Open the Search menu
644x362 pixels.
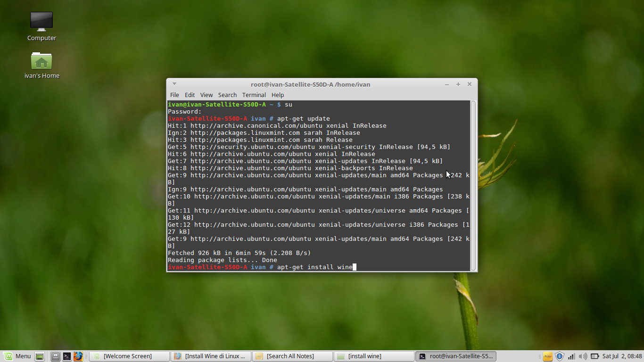coord(227,95)
